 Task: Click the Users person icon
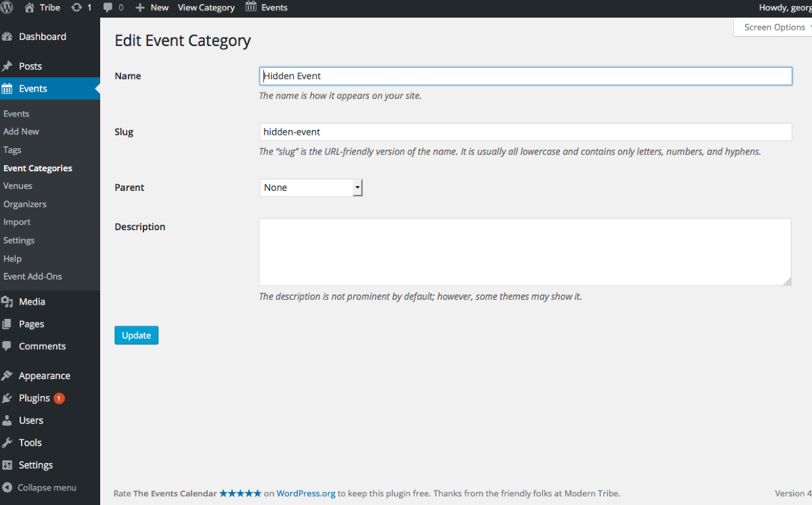(x=7, y=420)
